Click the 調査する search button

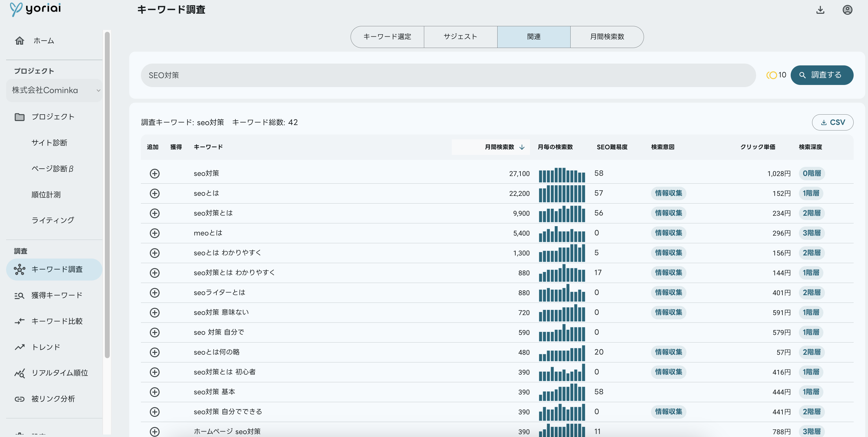(822, 75)
